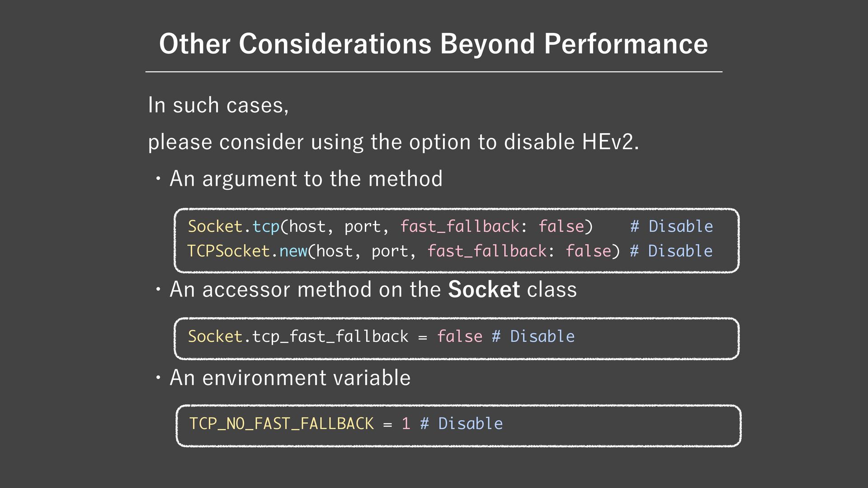Select the 'An argument to the method' bullet

click(306, 178)
